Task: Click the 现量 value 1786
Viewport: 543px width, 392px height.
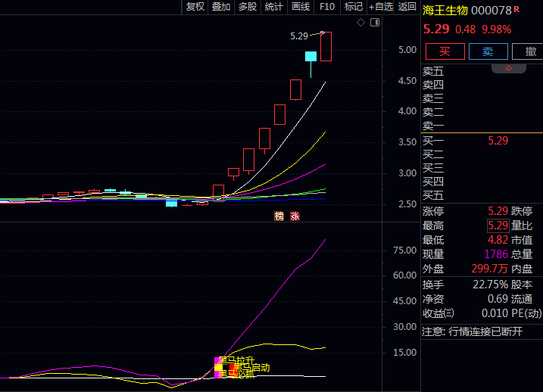Action: (496, 254)
